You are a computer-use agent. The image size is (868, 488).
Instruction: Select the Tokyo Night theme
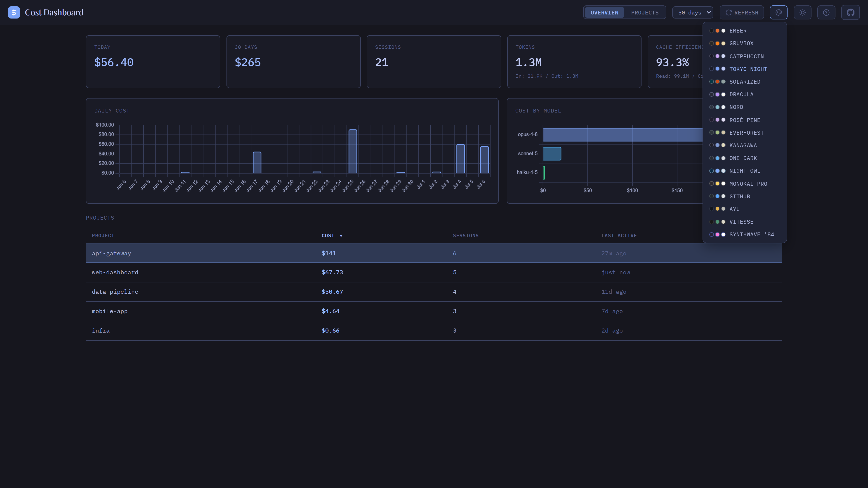pos(745,69)
